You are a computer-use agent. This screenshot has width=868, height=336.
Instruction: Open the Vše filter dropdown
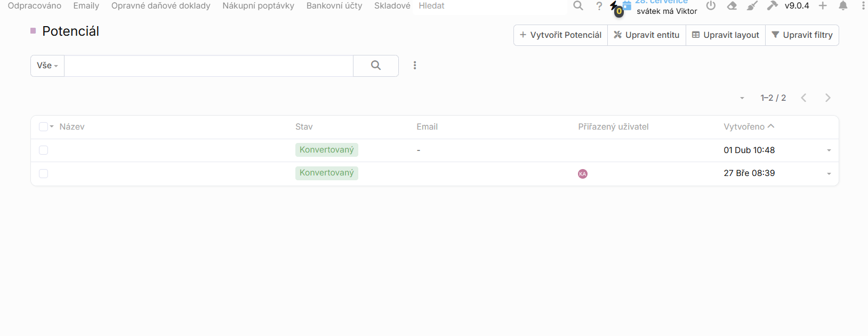tap(47, 66)
